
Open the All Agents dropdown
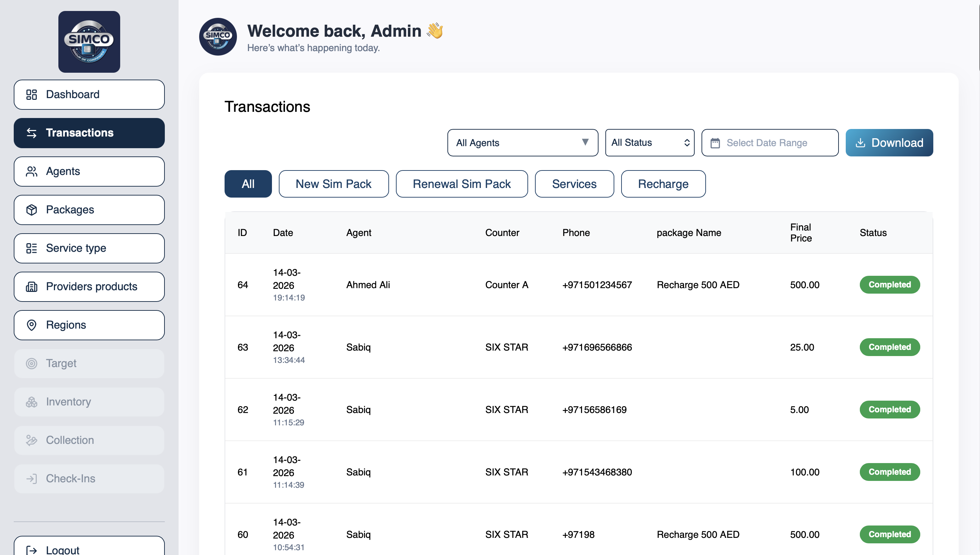tap(522, 143)
